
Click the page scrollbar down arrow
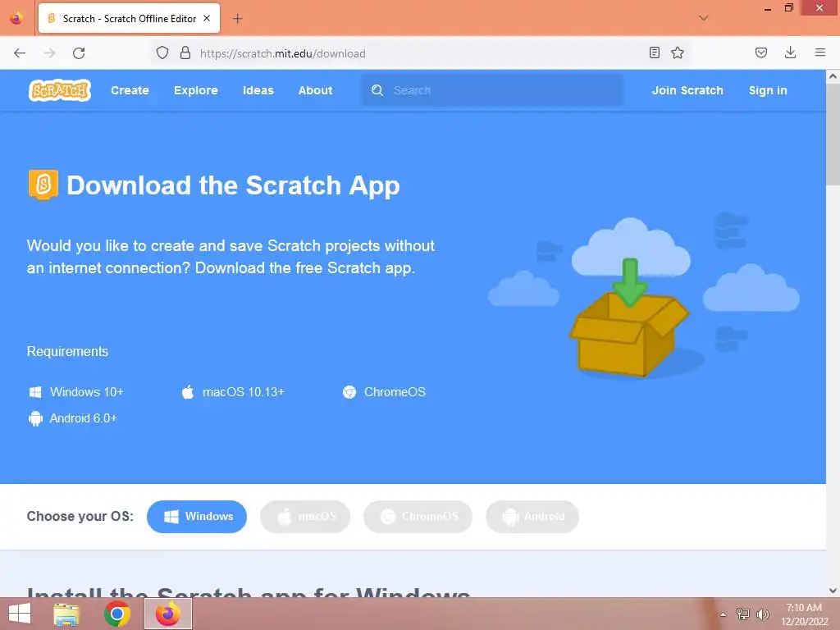(x=833, y=591)
